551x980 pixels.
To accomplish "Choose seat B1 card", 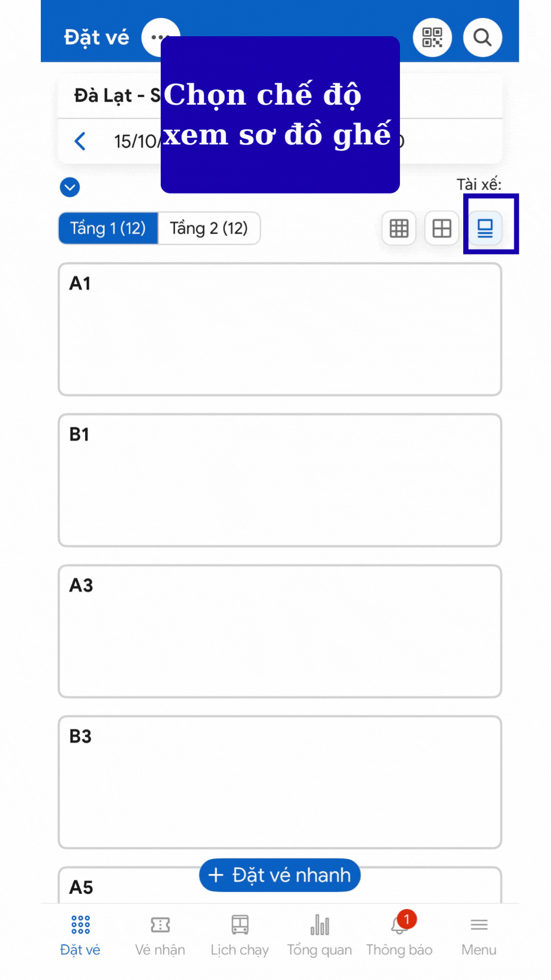I will pos(280,480).
